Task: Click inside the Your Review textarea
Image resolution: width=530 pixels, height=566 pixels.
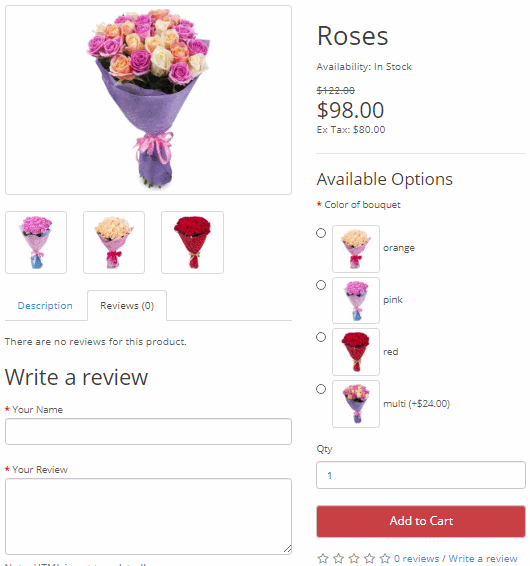Action: [x=148, y=516]
